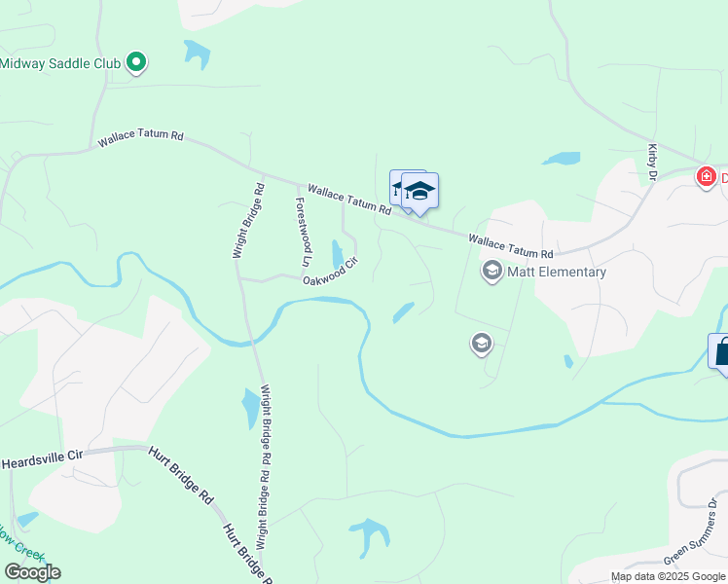728x584 pixels.
Task: Click the pond beside Oakwood Cir
Action: click(x=338, y=254)
